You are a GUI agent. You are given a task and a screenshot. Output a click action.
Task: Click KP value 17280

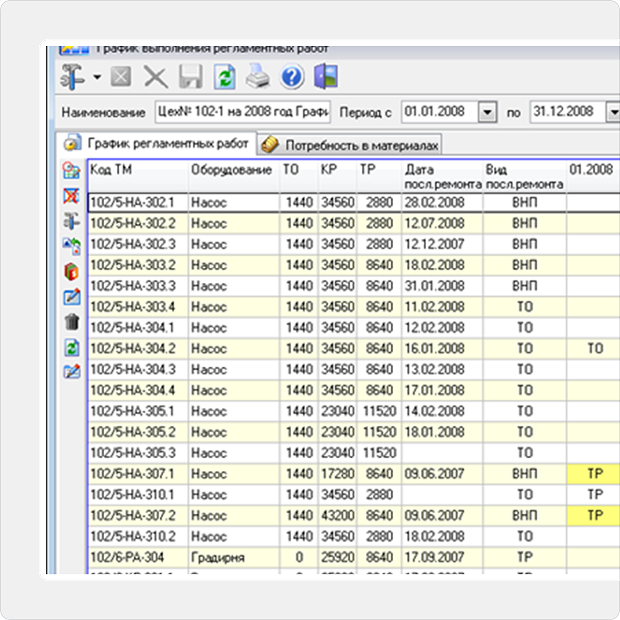337,474
